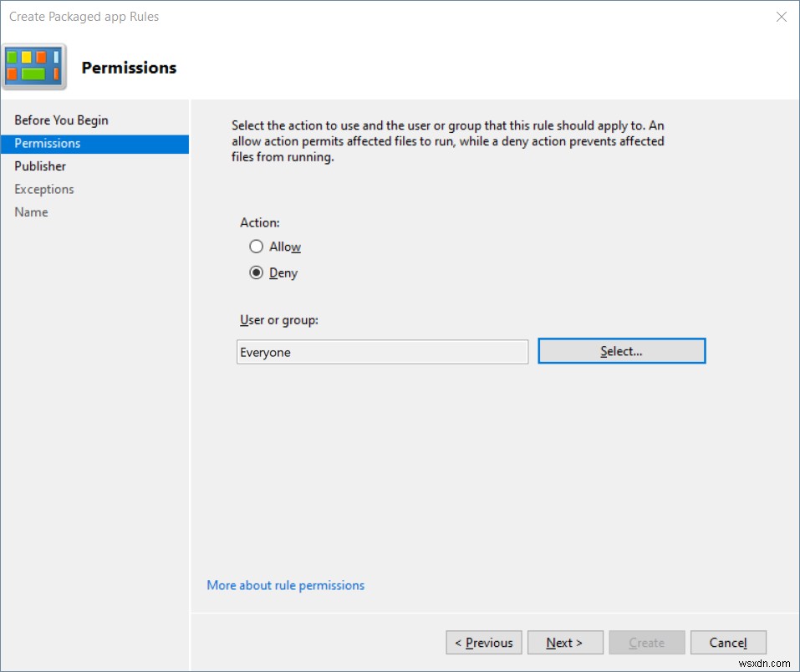
Task: Click the Permissions heading
Action: (x=130, y=68)
